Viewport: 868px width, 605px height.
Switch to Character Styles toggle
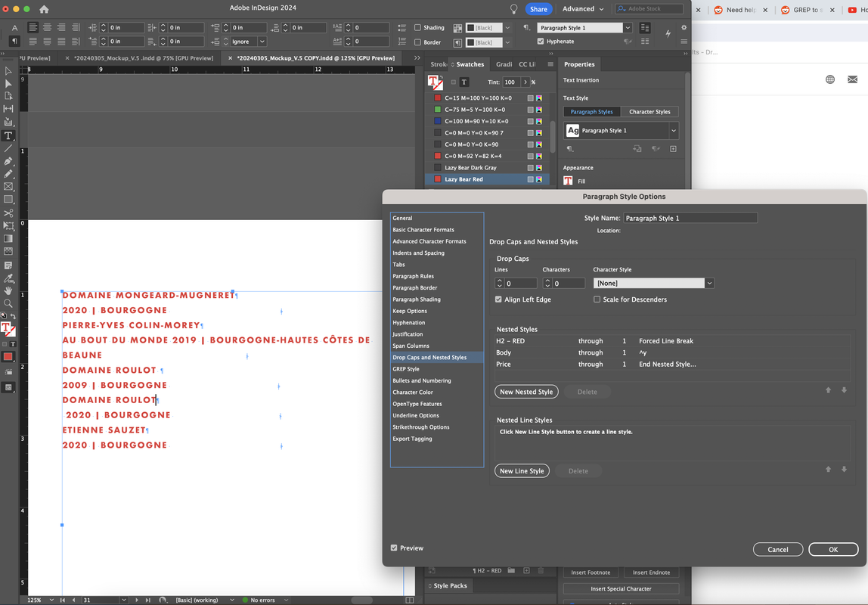tap(649, 112)
